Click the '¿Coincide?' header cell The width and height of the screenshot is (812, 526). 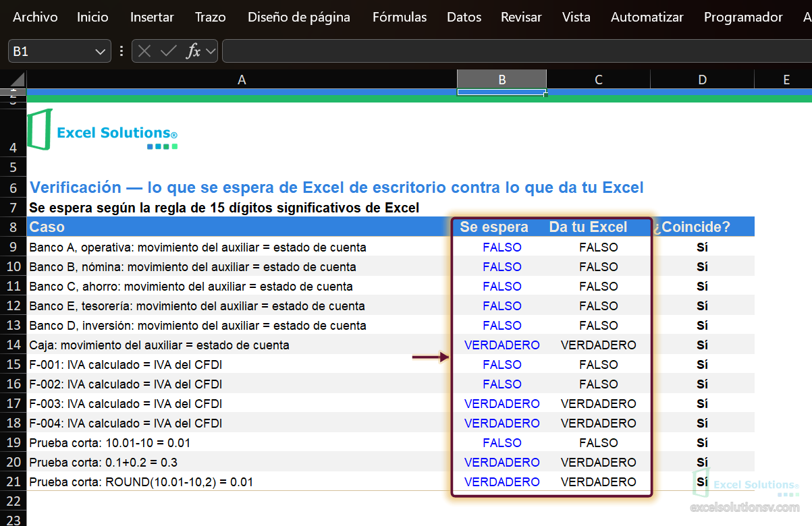(x=702, y=227)
